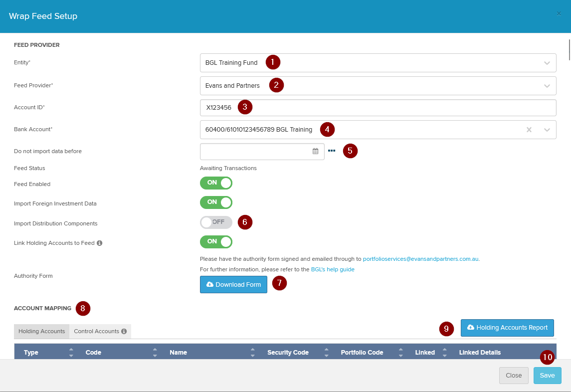Click the Download Form button
Image resolution: width=571 pixels, height=392 pixels.
[233, 285]
